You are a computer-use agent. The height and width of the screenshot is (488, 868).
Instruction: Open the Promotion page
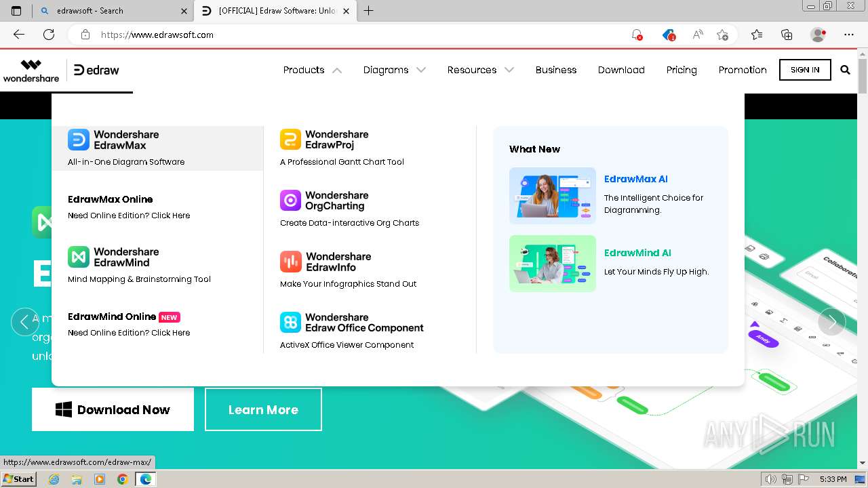pyautogui.click(x=743, y=70)
